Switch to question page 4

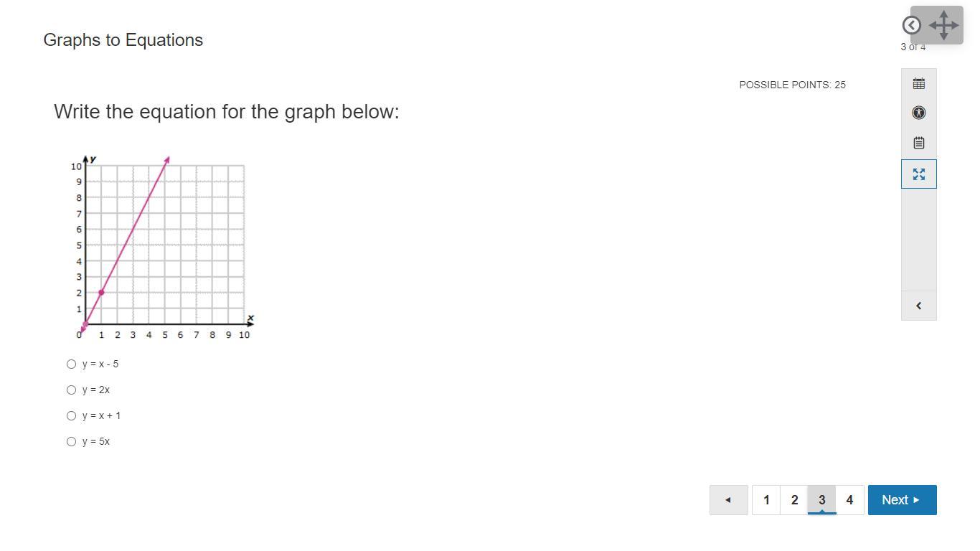pos(849,500)
